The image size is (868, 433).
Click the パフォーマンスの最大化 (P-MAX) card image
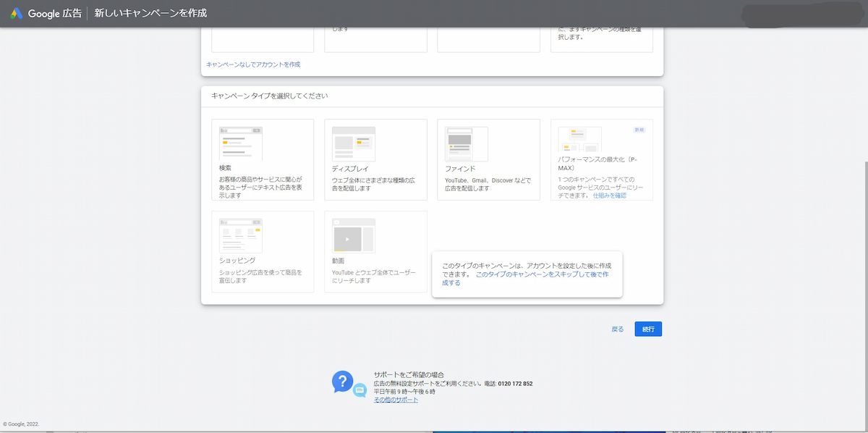579,138
